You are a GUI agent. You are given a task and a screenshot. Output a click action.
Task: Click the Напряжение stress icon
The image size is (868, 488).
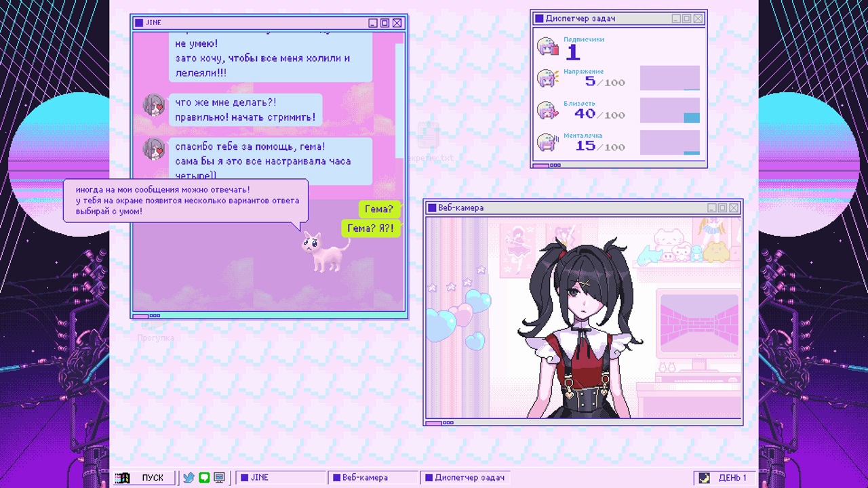pyautogui.click(x=547, y=79)
